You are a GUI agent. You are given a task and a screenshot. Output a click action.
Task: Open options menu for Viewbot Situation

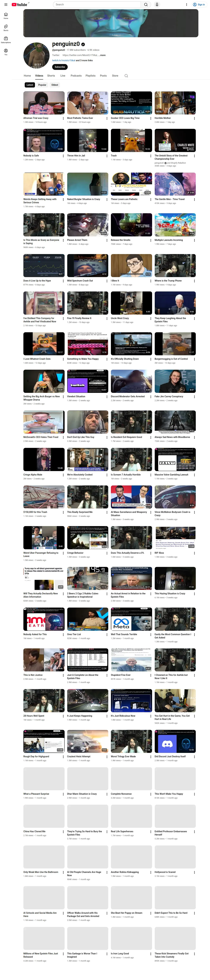(x=107, y=397)
